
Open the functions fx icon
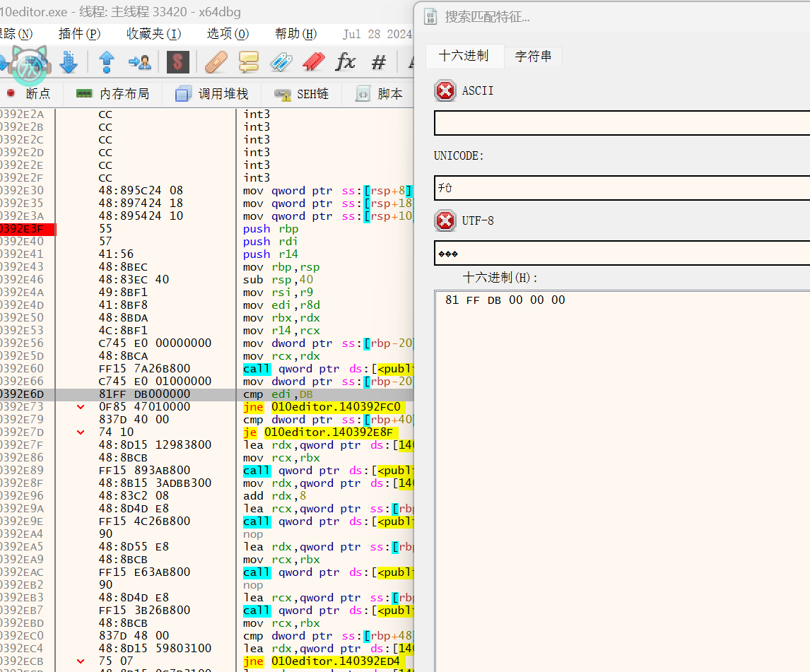pyautogui.click(x=346, y=62)
